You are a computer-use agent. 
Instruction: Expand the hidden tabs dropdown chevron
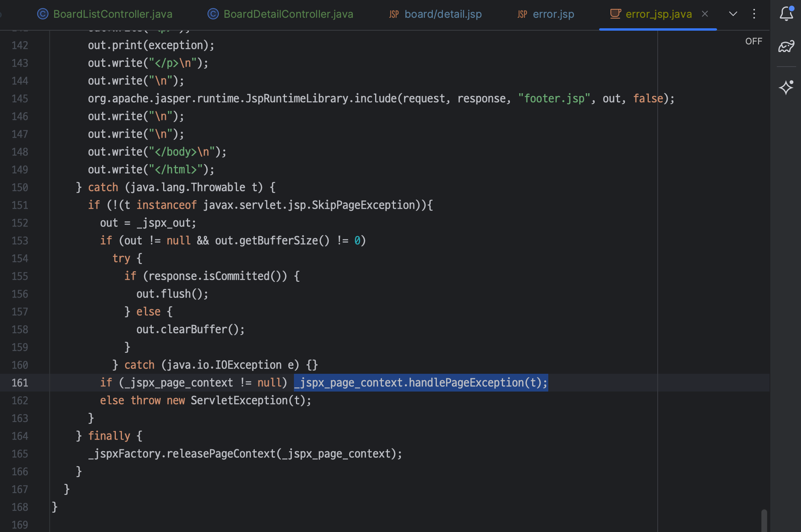coord(733,14)
